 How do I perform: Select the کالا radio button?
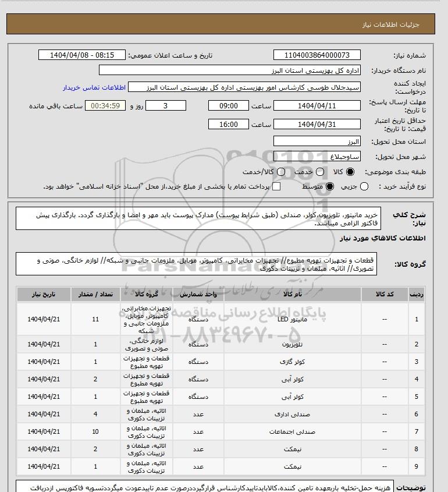[350, 172]
